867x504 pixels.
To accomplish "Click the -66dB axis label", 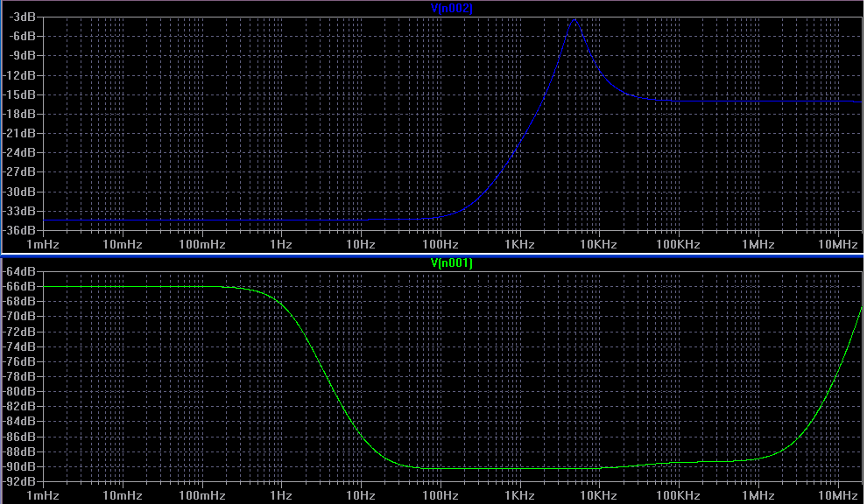I will 20,286.
